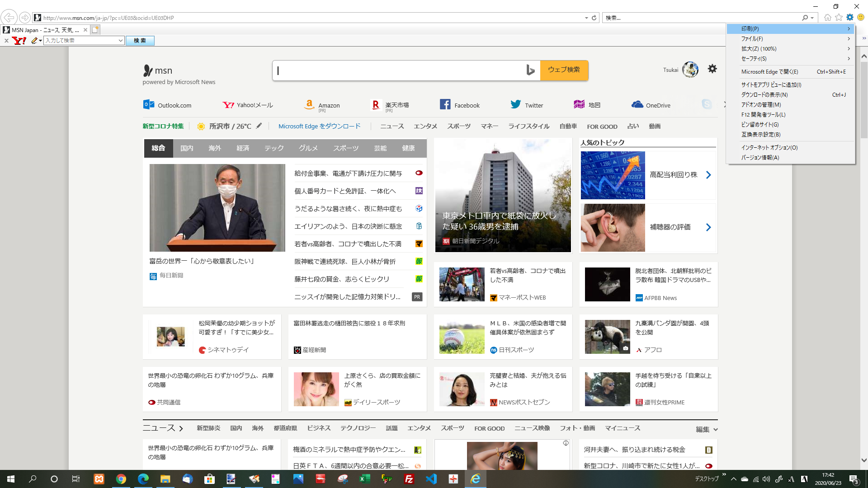Refresh the page with reload icon
This screenshot has width=868, height=488.
[x=594, y=18]
